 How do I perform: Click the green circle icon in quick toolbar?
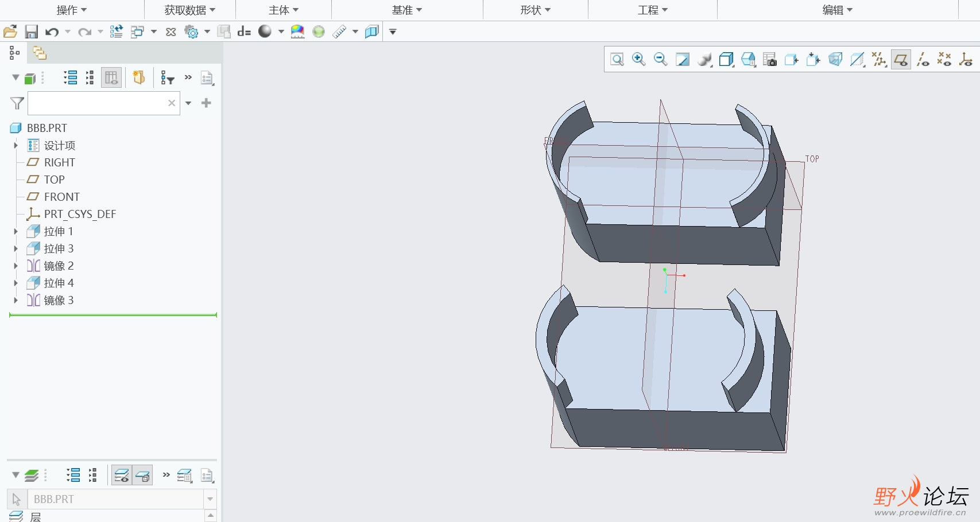(x=319, y=32)
